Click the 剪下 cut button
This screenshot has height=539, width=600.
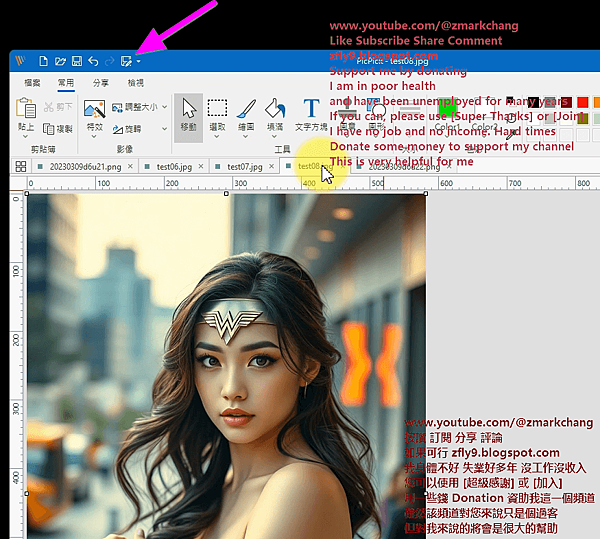pos(58,107)
